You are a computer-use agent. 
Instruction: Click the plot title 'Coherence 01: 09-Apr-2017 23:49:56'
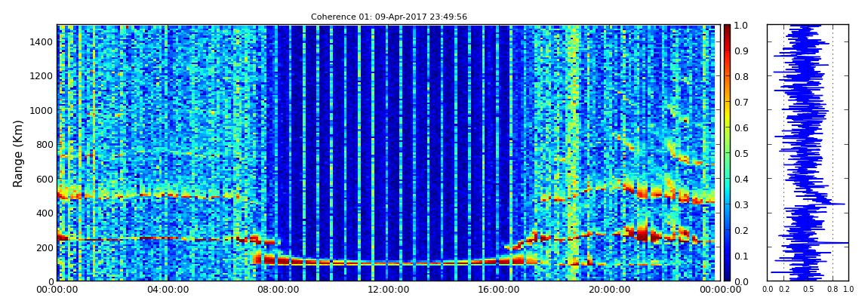click(x=389, y=17)
